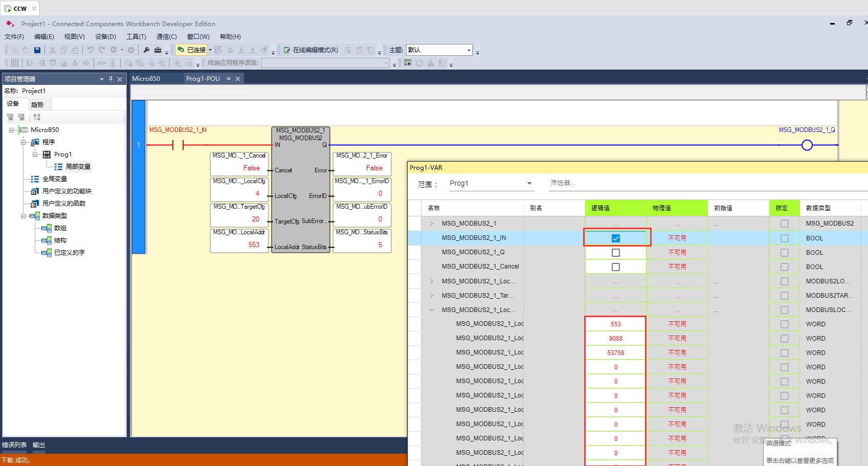Click the Micro850 controller icon in the tree
Image resolution: width=868 pixels, height=466 pixels.
24,130
